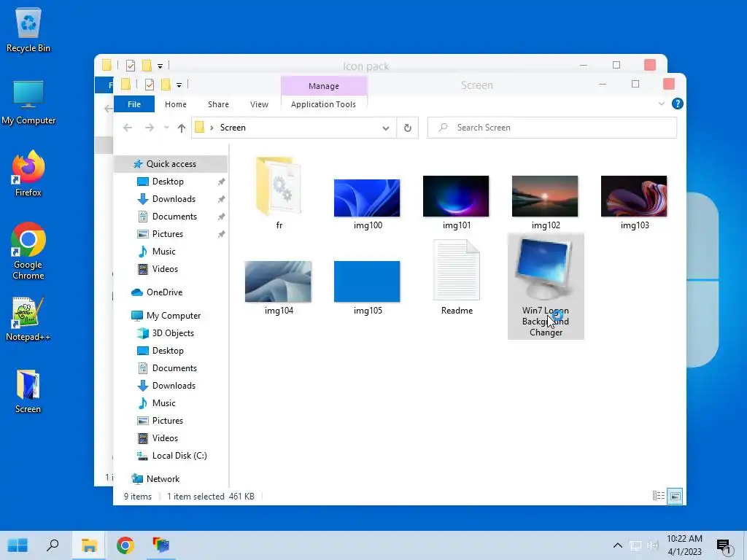Click the taskbar clock and date
The image size is (747, 560).
pos(684,545)
